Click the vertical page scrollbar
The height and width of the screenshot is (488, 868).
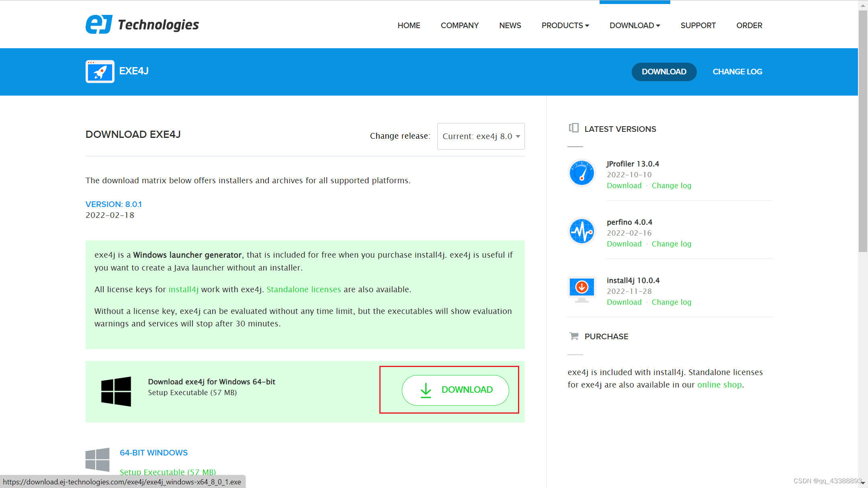point(863,133)
